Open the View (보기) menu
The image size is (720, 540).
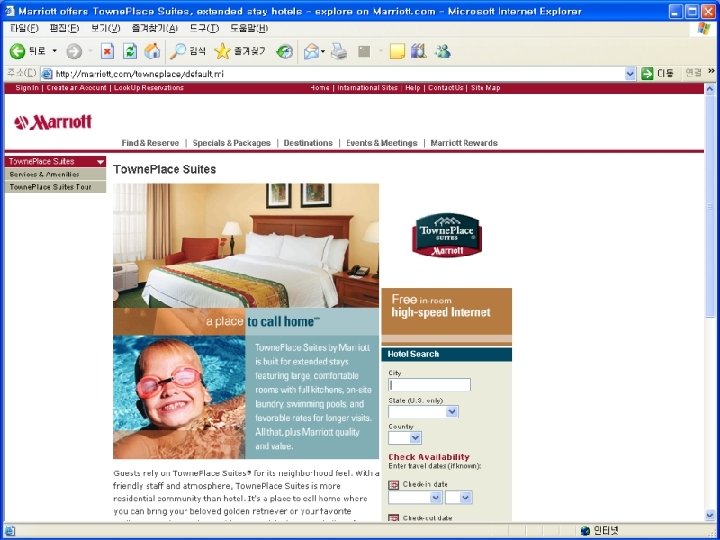(106, 28)
